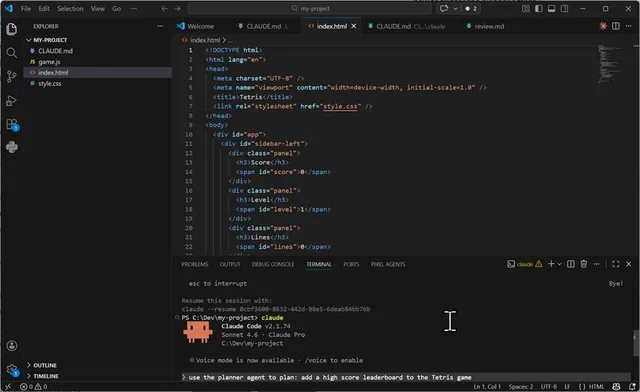Toggle the primary side bar
Screen dimensions: 640x392
pos(539,9)
